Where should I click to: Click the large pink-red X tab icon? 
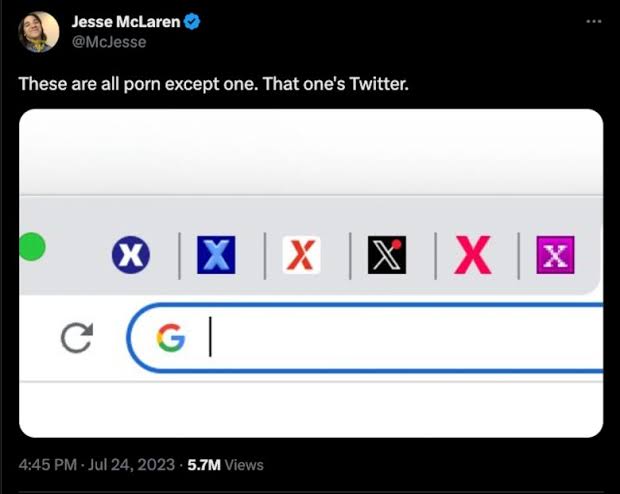(x=472, y=256)
